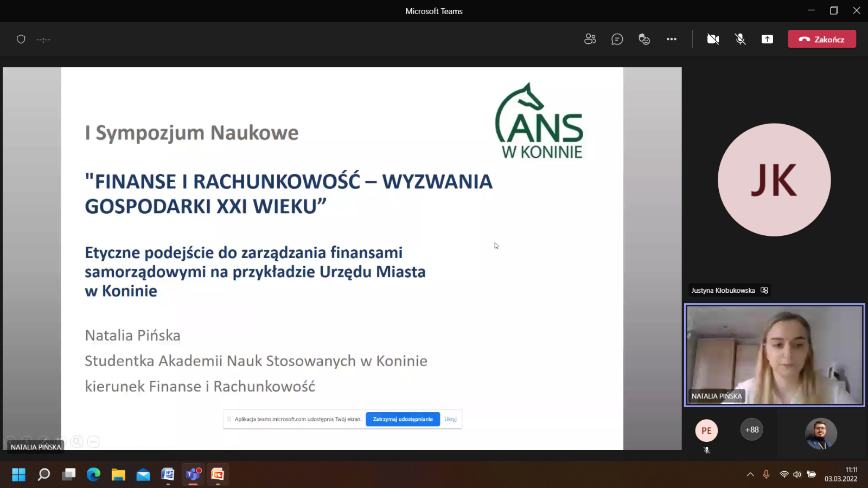
Task: Open the meeting chat icon
Action: [x=617, y=39]
